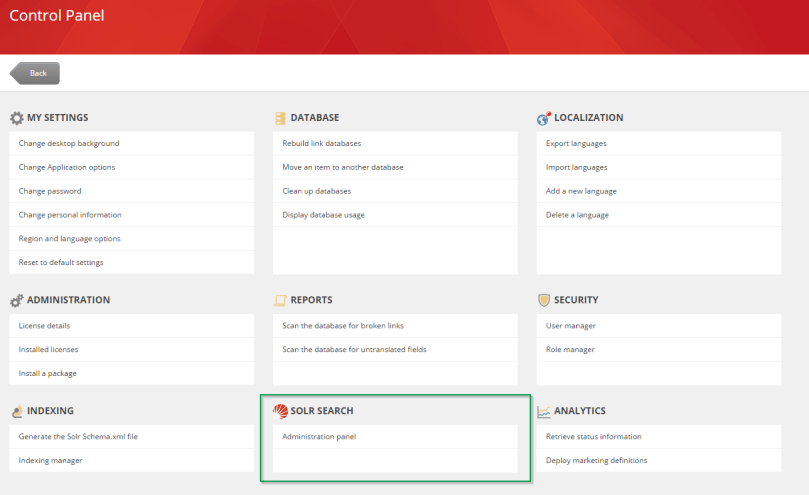Click the SOLR SEARCH heading
Viewport: 809px width, 495px height.
322,411
